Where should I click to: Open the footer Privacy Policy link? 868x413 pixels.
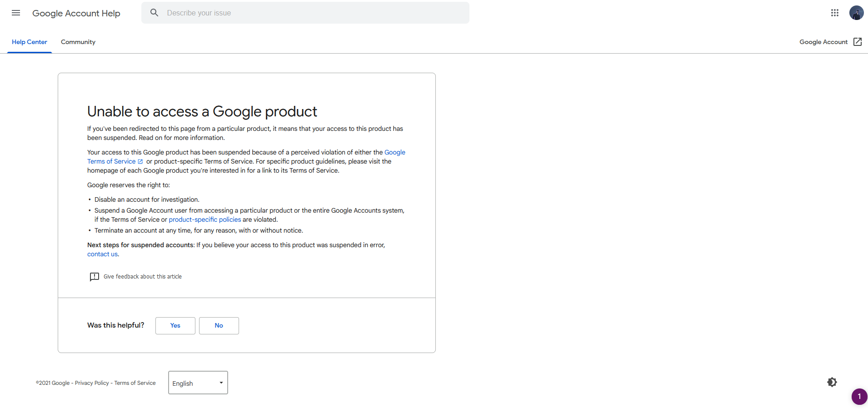pyautogui.click(x=92, y=383)
